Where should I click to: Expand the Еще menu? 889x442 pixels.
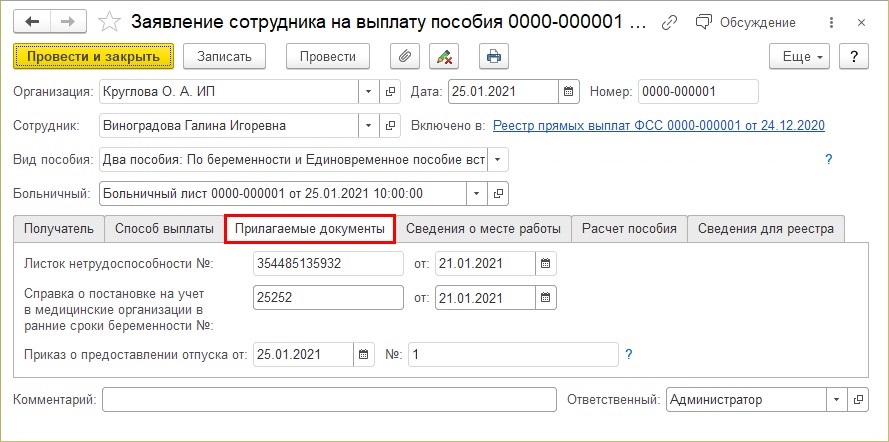click(799, 57)
